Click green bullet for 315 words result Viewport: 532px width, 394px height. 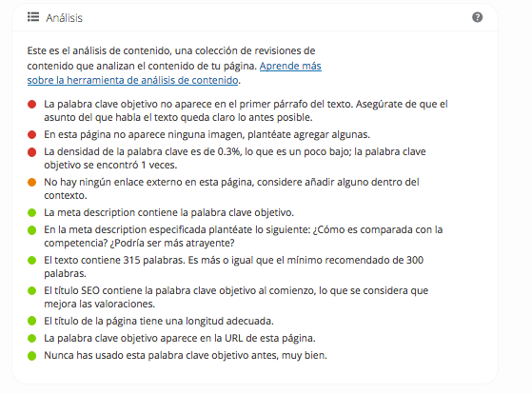pos(32,261)
